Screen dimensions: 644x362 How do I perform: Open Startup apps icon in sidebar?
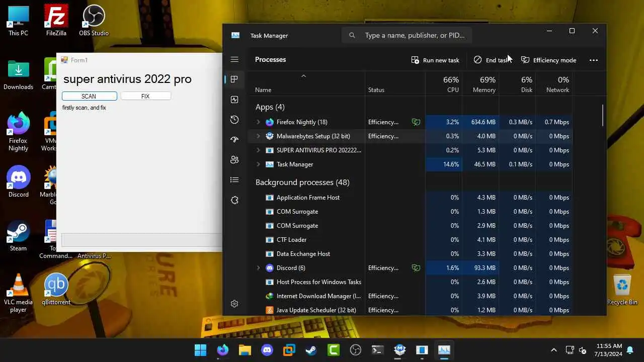(234, 140)
